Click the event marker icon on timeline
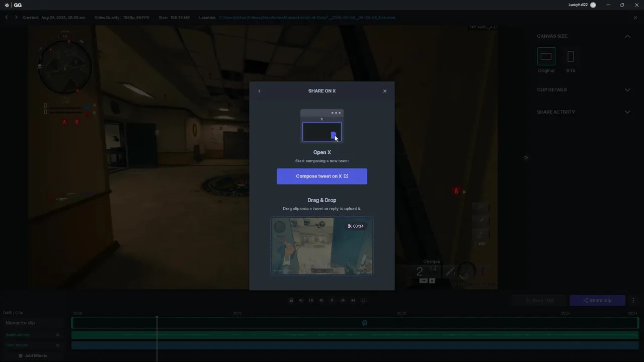 [365, 323]
